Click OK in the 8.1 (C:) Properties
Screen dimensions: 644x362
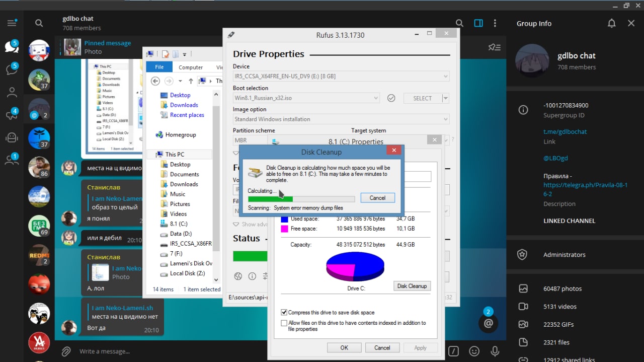click(344, 347)
